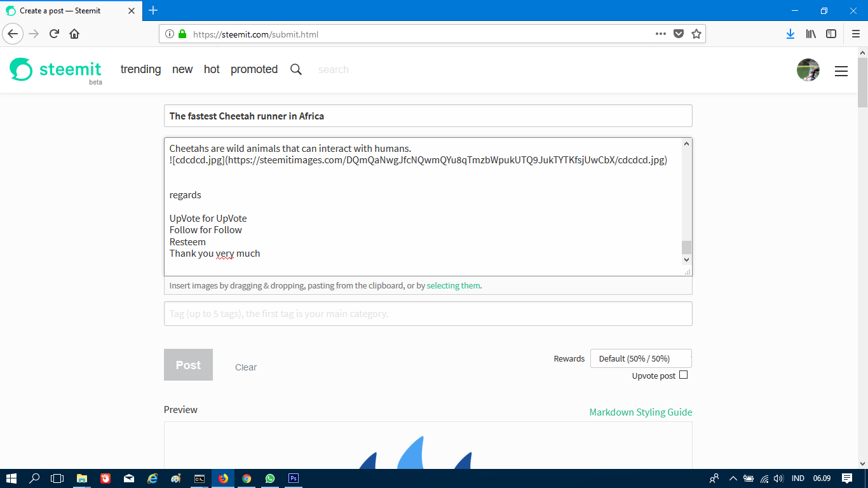Open Firefox application menu
The image size is (868, 488).
(855, 34)
